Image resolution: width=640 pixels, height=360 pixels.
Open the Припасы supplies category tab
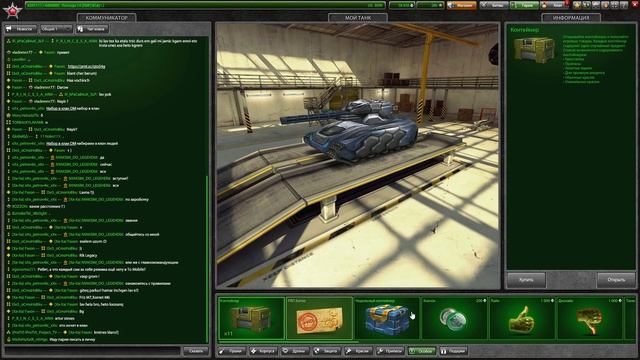[390, 351]
